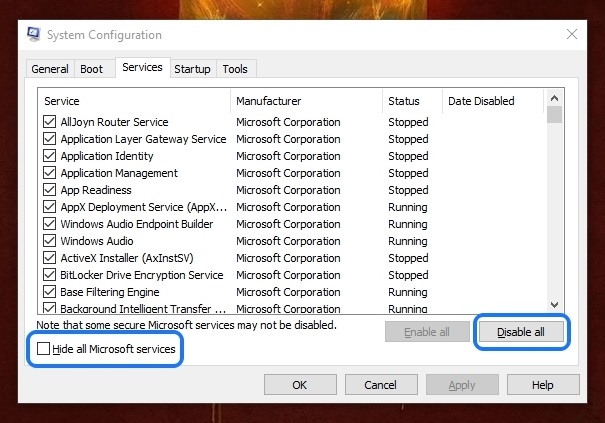Toggle AppX Deployment Service checkbox
The height and width of the screenshot is (423, 605).
pos(49,206)
